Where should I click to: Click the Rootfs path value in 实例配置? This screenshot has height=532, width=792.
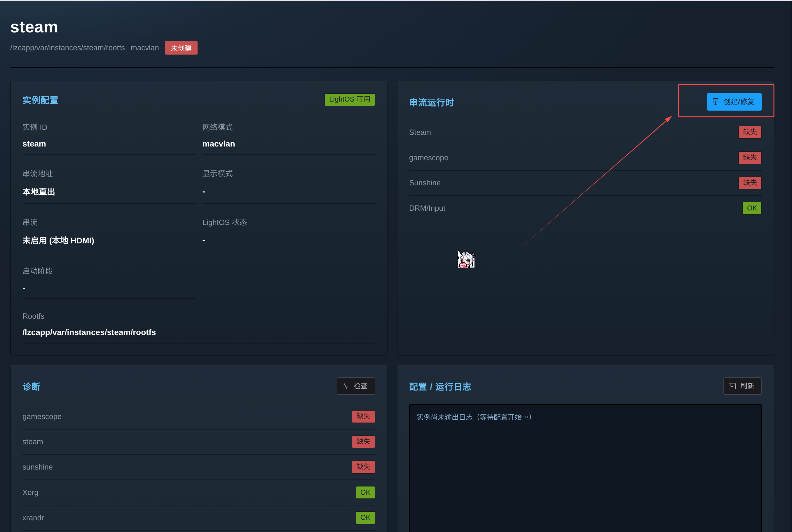pos(89,332)
